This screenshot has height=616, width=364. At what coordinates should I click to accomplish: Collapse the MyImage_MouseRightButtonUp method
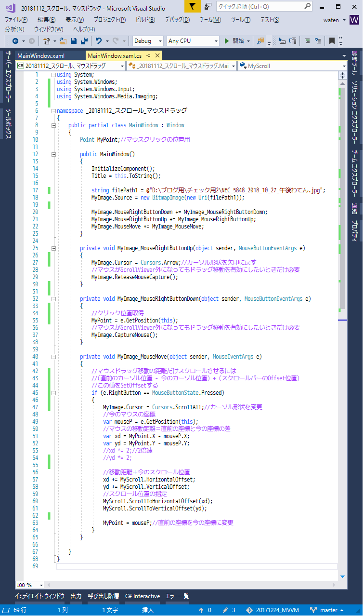pos(53,248)
